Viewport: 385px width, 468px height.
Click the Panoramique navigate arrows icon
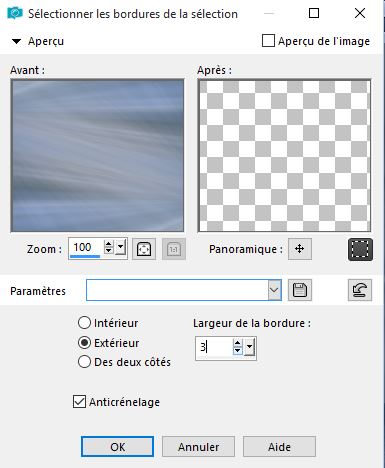(300, 249)
